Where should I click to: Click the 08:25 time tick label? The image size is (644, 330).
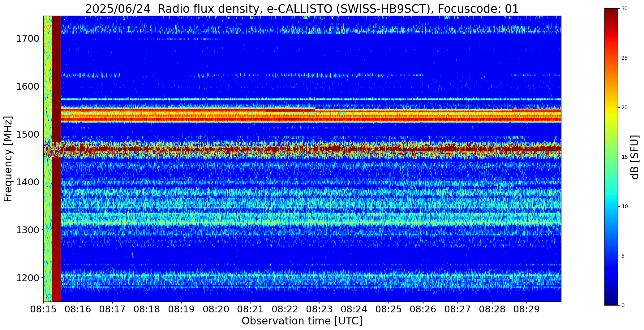pyautogui.click(x=389, y=309)
